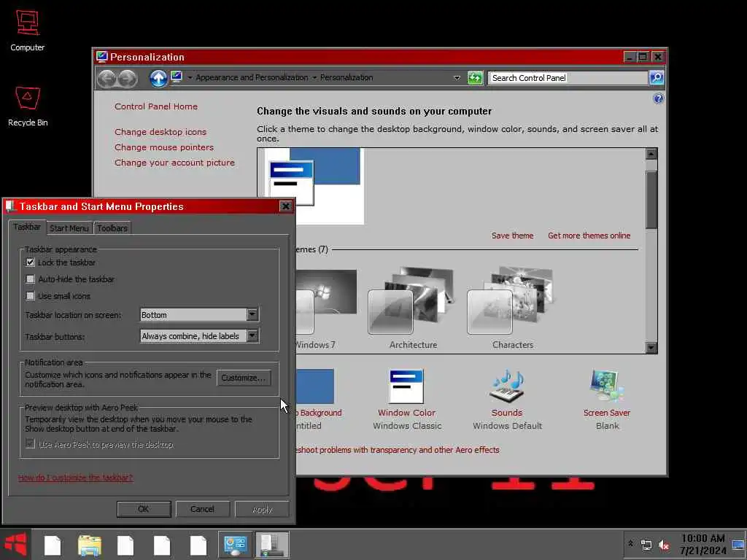The image size is (747, 560).
Task: Click the theme list scroll down arrow
Action: 651,347
